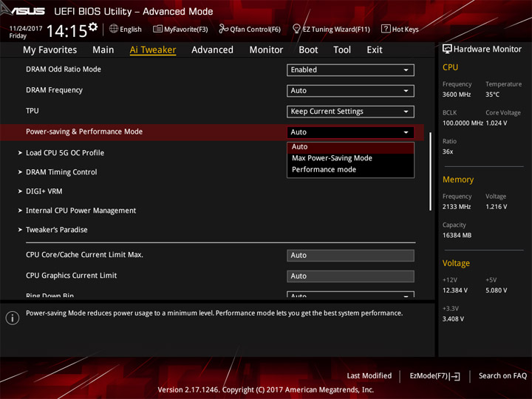The height and width of the screenshot is (399, 532).
Task: Go to the Exit tab
Action: (x=375, y=50)
